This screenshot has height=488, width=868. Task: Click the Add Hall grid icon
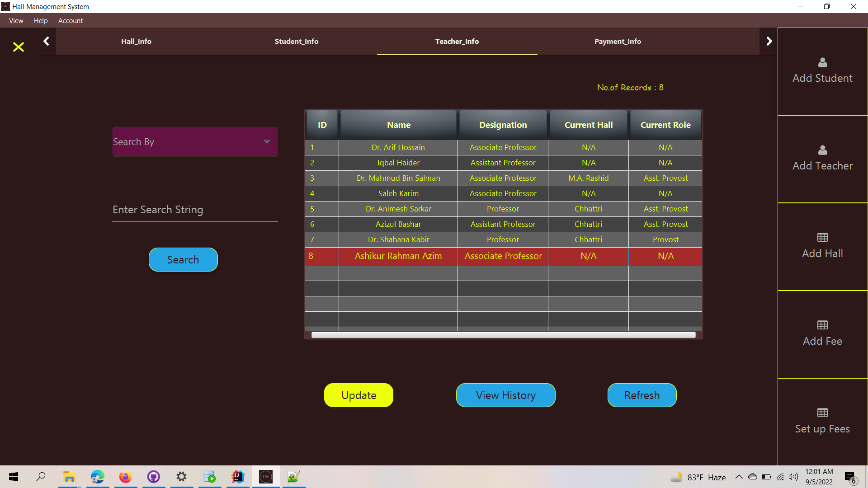point(822,237)
